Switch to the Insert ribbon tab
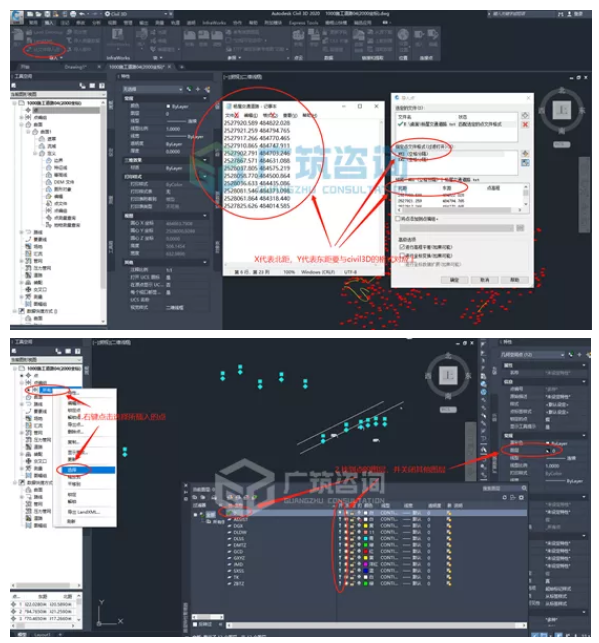The width and height of the screenshot is (599, 643). [49, 23]
